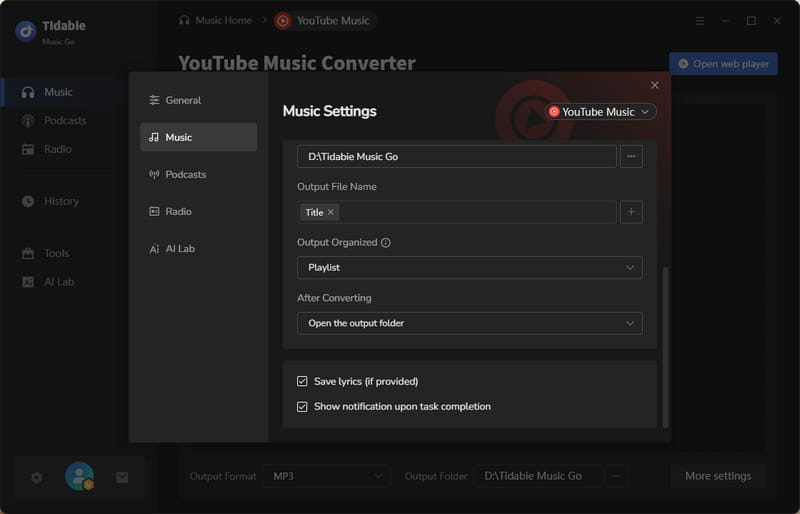The image size is (800, 514).
Task: Close the Music Settings dialog
Action: [655, 85]
